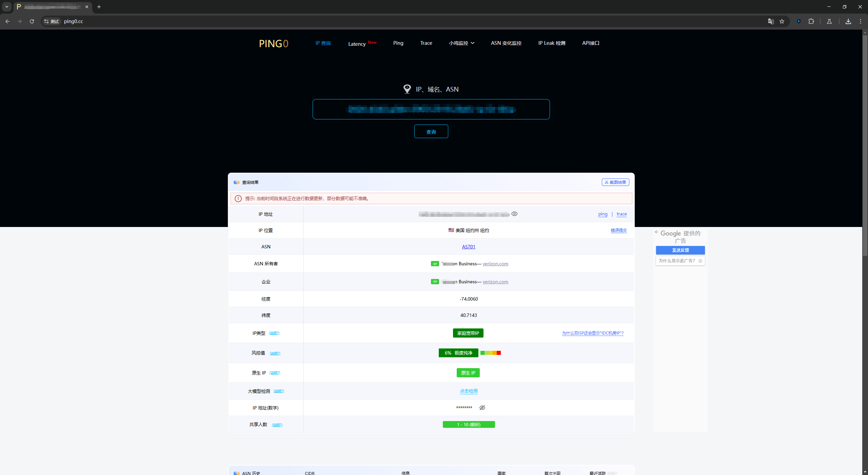Image resolution: width=868 pixels, height=475 pixels.
Task: Click the risk score color gauge bar
Action: pos(490,353)
